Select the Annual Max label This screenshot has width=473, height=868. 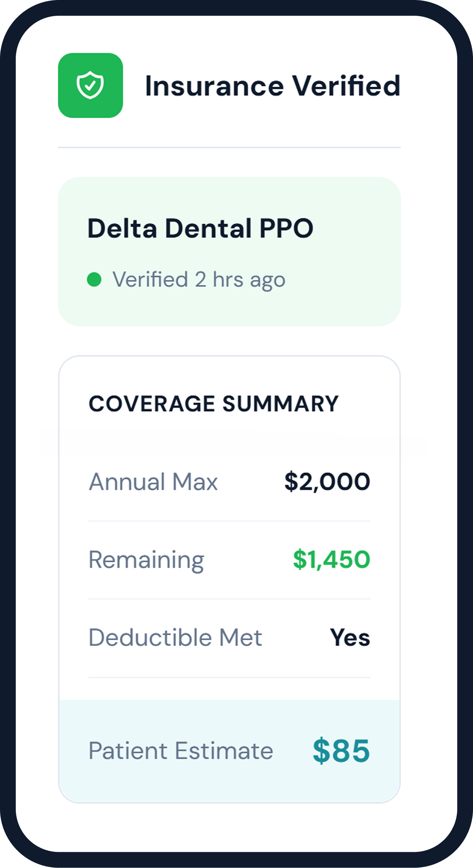pos(153,482)
